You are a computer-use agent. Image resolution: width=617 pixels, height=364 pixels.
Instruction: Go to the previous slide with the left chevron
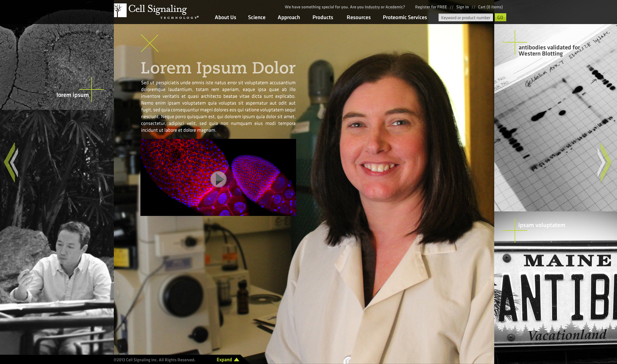(x=11, y=162)
